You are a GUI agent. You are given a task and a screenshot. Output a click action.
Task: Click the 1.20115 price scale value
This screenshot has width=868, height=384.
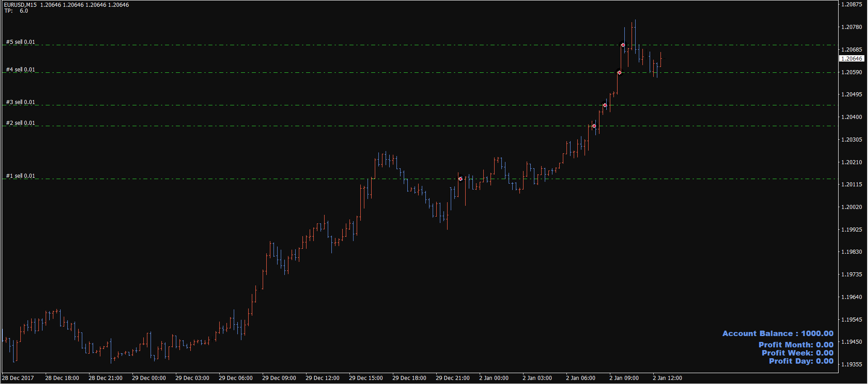pyautogui.click(x=852, y=185)
